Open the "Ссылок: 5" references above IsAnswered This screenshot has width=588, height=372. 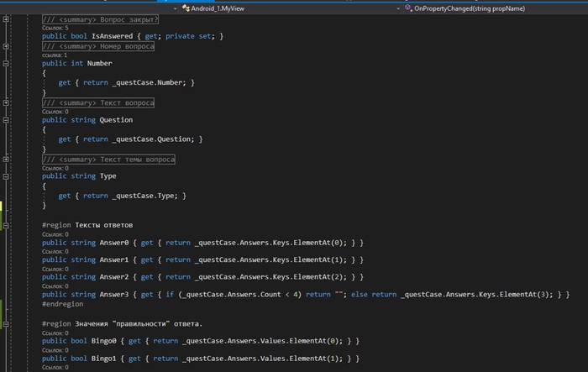pos(55,28)
